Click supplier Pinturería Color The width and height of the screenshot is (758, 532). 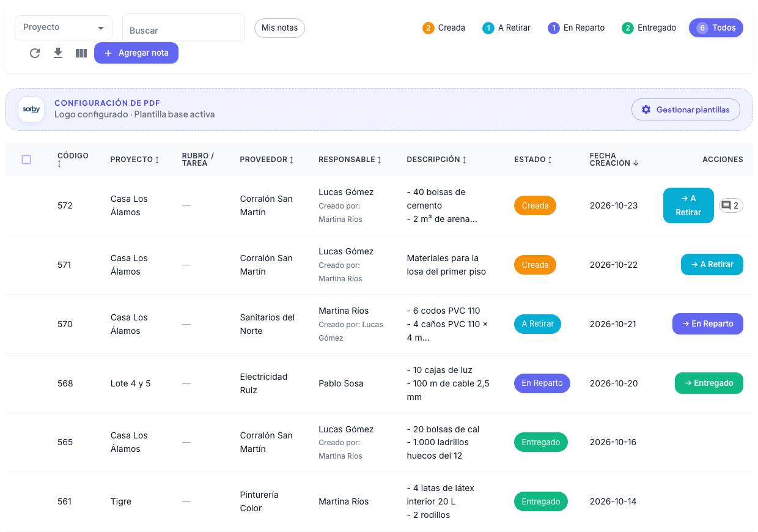click(259, 501)
